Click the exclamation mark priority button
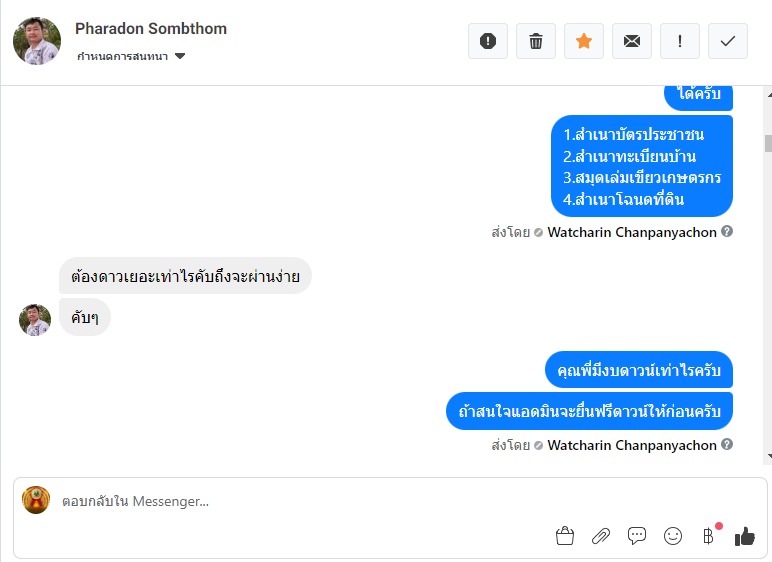 point(680,41)
